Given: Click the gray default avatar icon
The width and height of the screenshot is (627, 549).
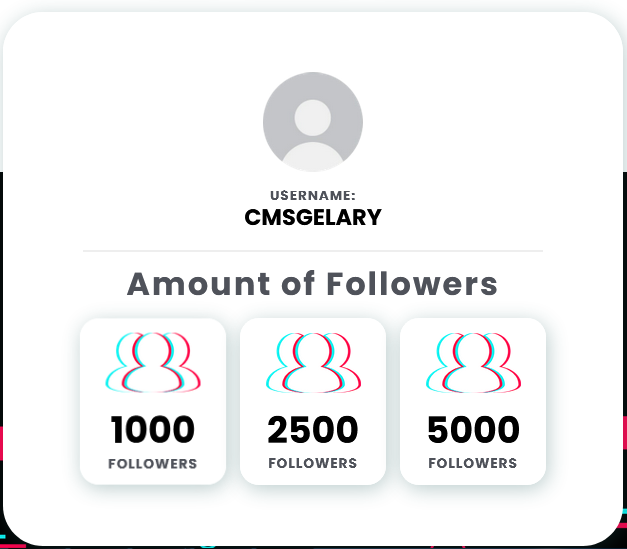Looking at the screenshot, I should click(313, 122).
